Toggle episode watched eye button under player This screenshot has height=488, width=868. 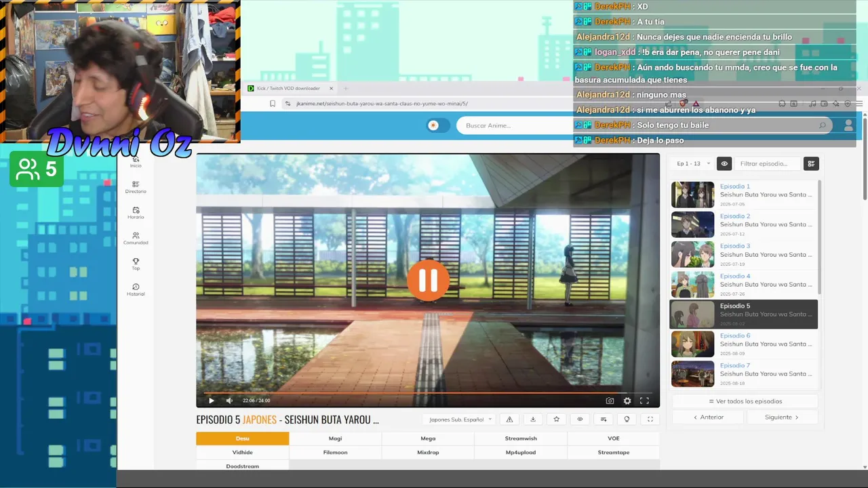580,420
